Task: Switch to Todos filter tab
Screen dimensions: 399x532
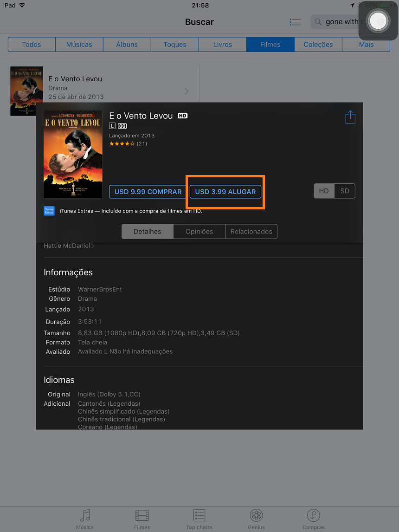Action: [x=32, y=45]
